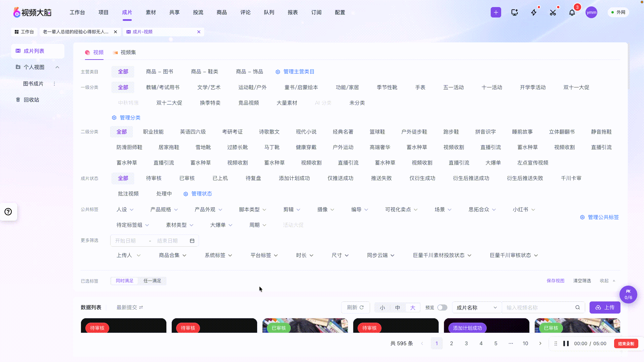Open the ymm user avatar menu
Screen dimensions: 644x362
tap(591, 12)
